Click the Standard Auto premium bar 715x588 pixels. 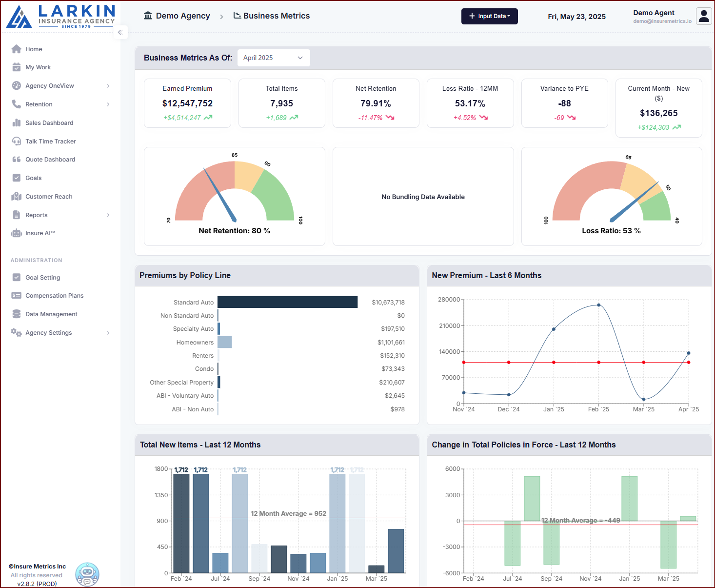[x=287, y=302]
